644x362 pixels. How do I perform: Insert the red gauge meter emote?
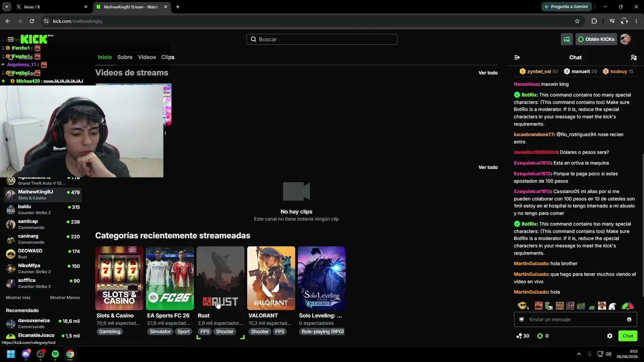tap(627, 306)
